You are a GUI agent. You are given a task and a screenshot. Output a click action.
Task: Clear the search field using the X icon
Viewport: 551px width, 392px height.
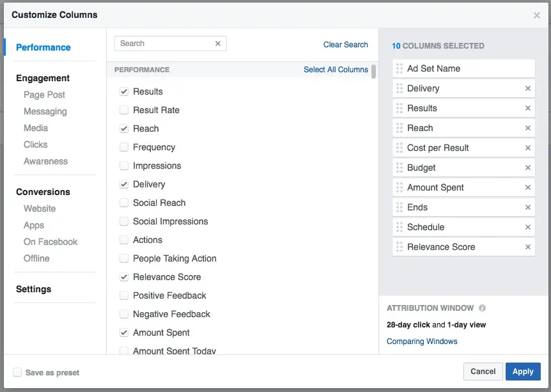[218, 43]
